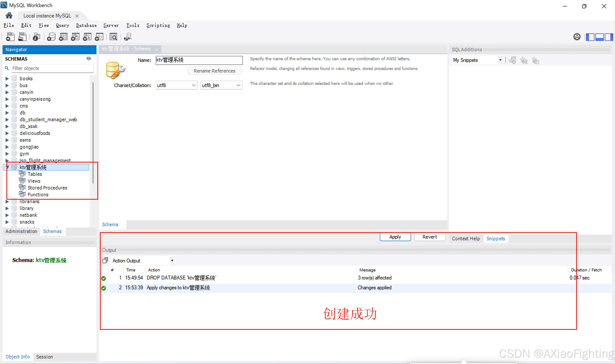Image resolution: width=615 pixels, height=364 pixels.
Task: Click create new stored procedure icon
Action: point(87,37)
